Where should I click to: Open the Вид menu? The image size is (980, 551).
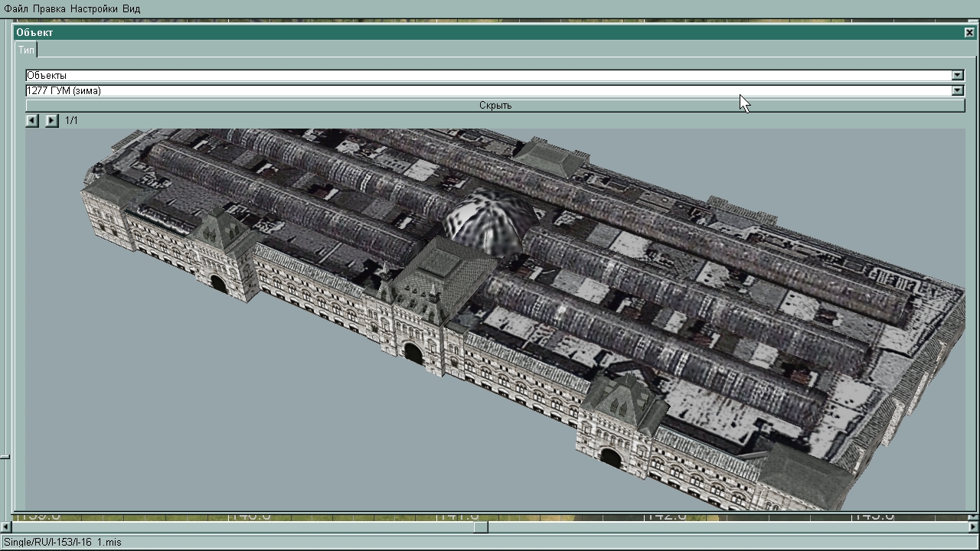(x=131, y=8)
